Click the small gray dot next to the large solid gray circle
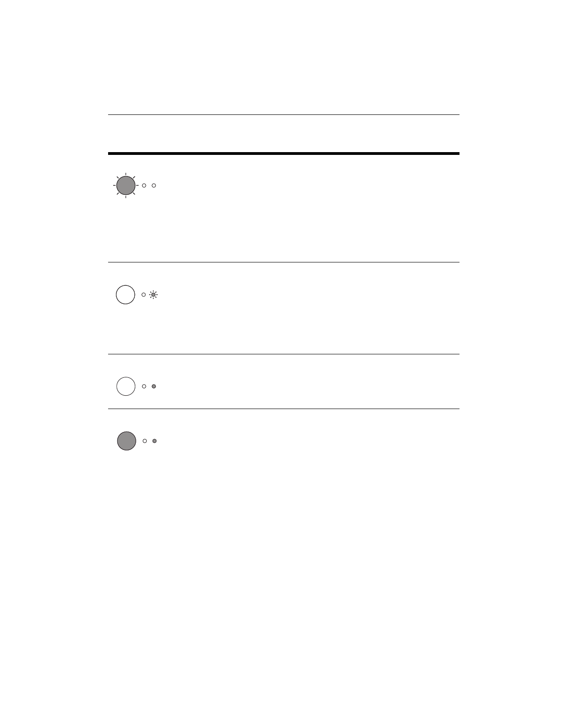The height and width of the screenshot is (728, 563). 155,441
